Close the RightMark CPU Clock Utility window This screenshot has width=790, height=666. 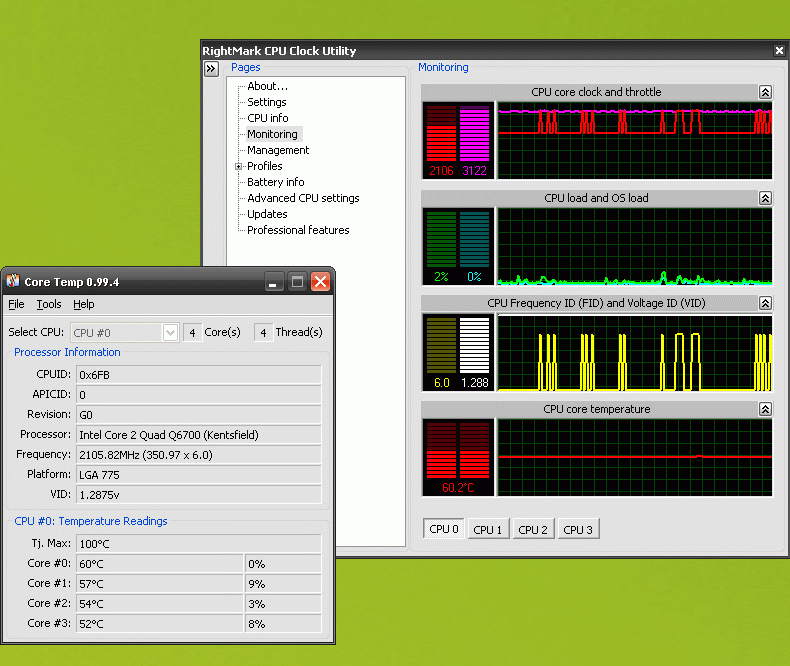pos(779,50)
